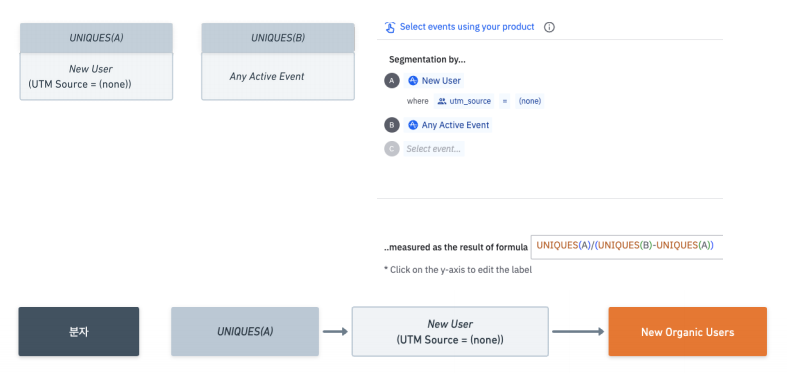Select the B event badge circle
Image resolution: width=787 pixels, height=382 pixels.
391,125
